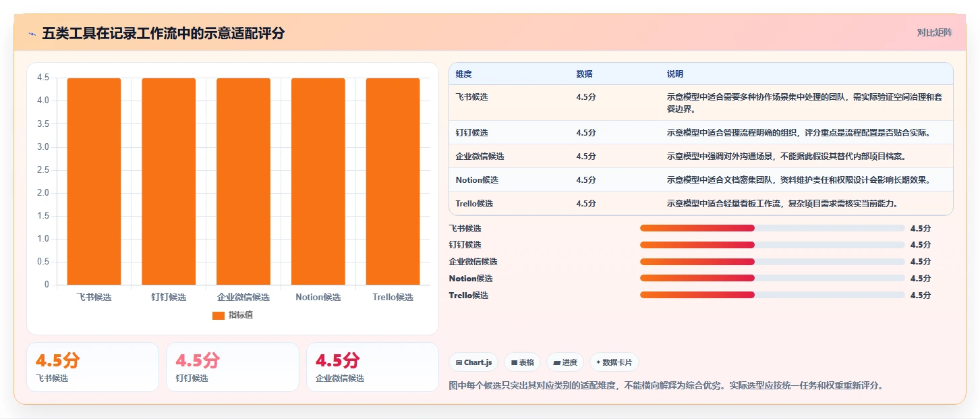980x419 pixels.
Task: Click the 飞书候选 label in progress list
Action: tap(465, 229)
